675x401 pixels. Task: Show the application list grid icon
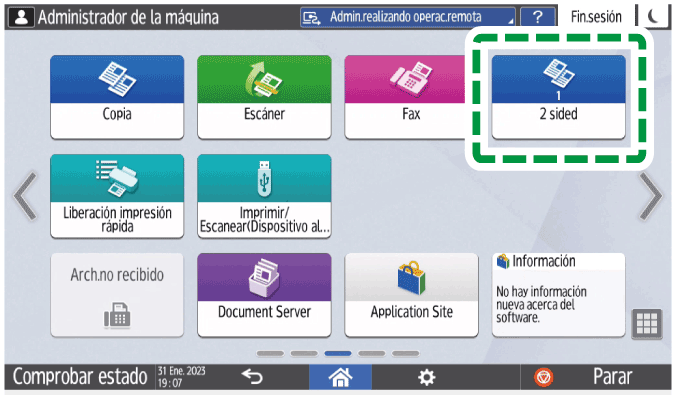[647, 324]
